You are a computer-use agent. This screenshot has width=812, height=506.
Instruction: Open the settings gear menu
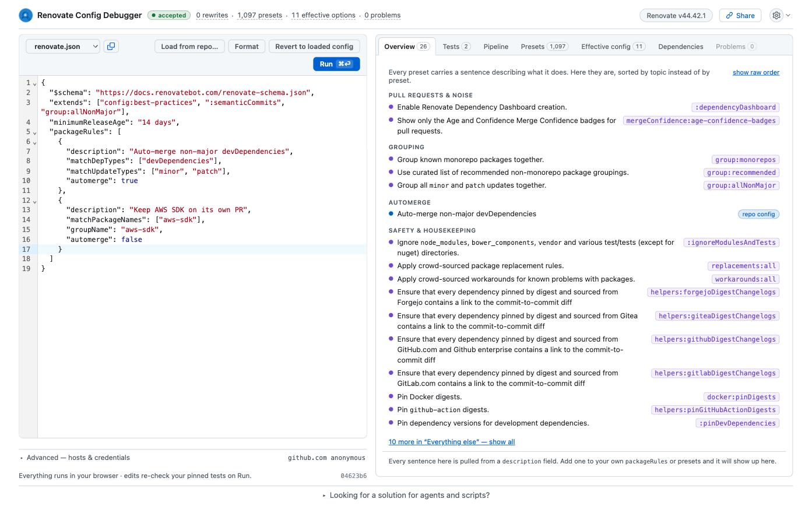coord(776,15)
